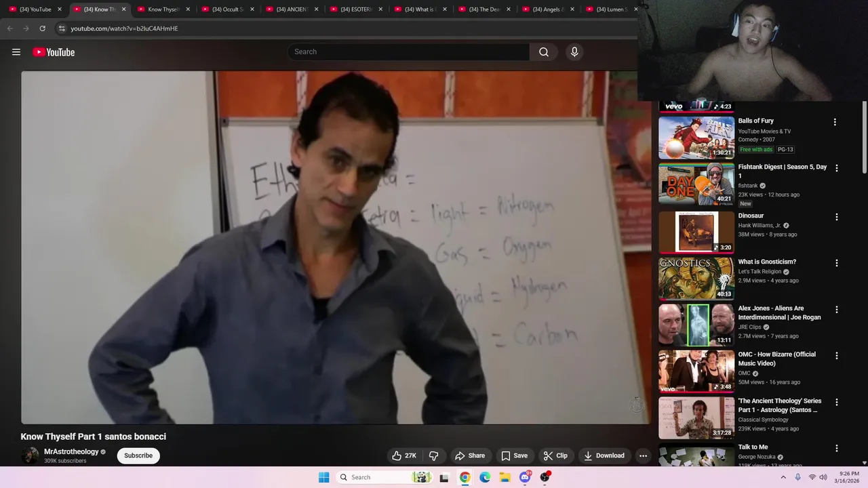The width and height of the screenshot is (868, 488).
Task: Show hidden system tray icons
Action: 783,477
